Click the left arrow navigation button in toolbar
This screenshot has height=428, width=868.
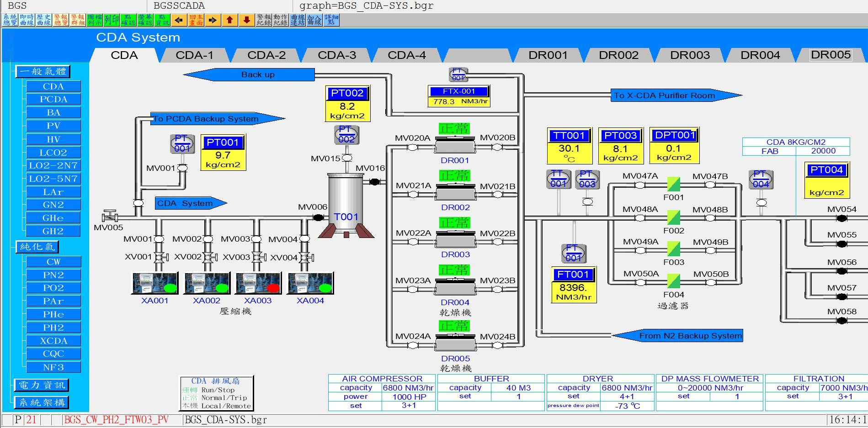(179, 20)
